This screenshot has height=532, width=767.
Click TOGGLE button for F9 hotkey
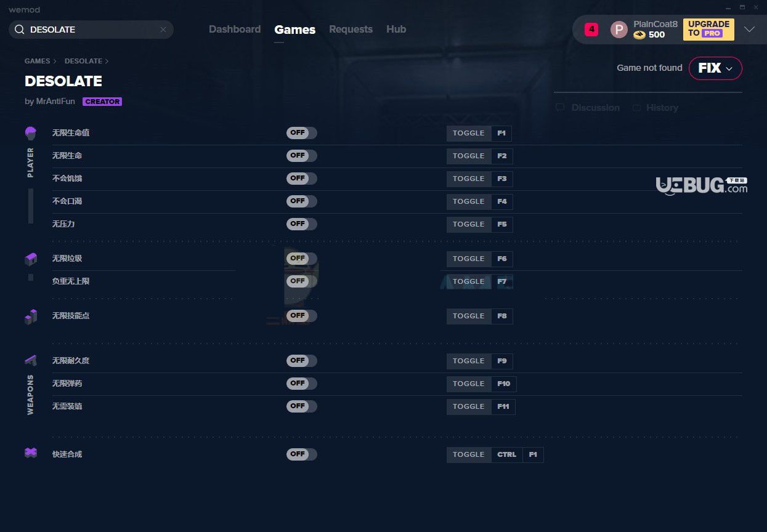point(469,361)
